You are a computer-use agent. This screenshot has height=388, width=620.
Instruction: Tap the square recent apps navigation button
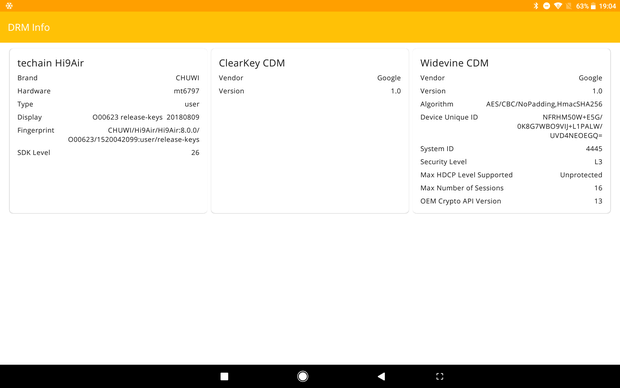click(x=224, y=376)
